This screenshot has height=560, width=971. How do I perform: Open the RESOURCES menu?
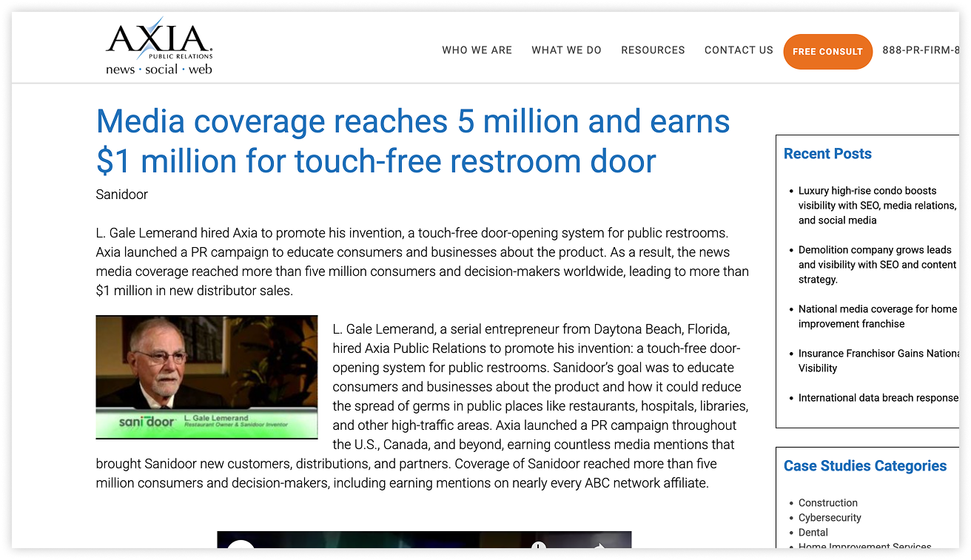point(653,50)
